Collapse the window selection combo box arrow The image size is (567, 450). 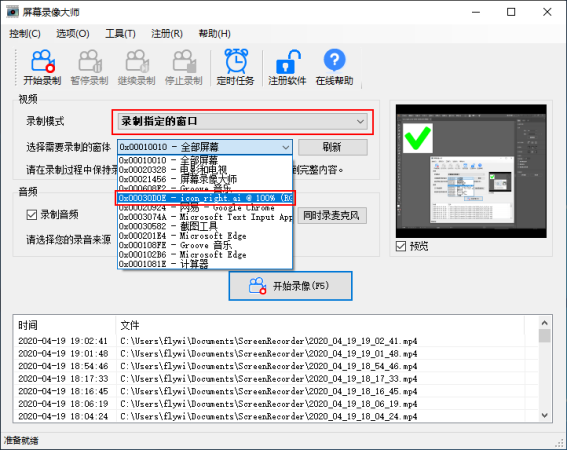coord(286,147)
